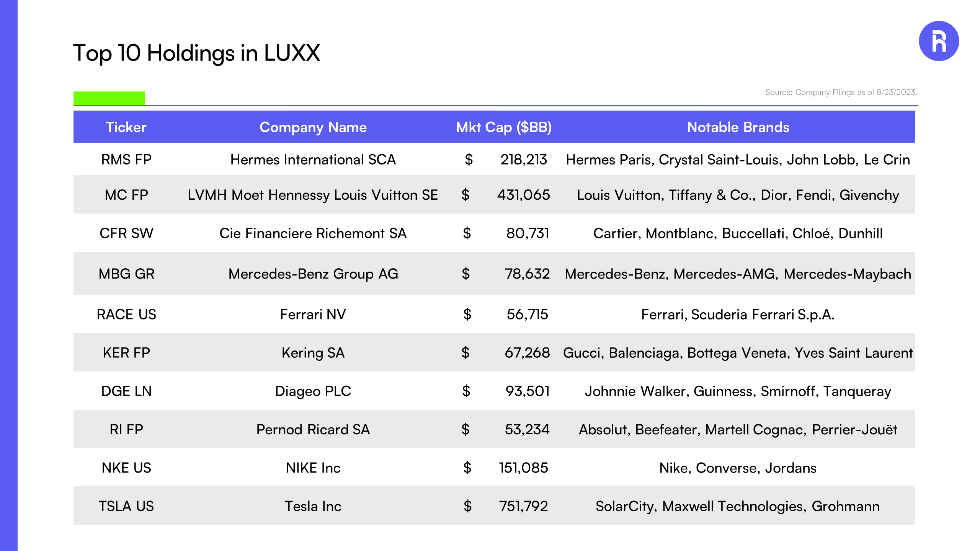This screenshot has width=980, height=551.
Task: Click market cap value '67,268'
Action: click(x=528, y=353)
